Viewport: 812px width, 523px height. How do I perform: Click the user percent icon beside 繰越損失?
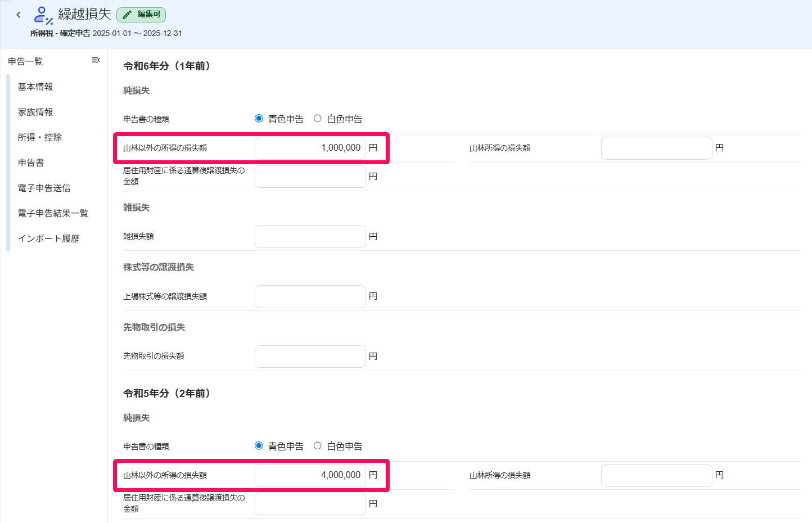pos(43,15)
